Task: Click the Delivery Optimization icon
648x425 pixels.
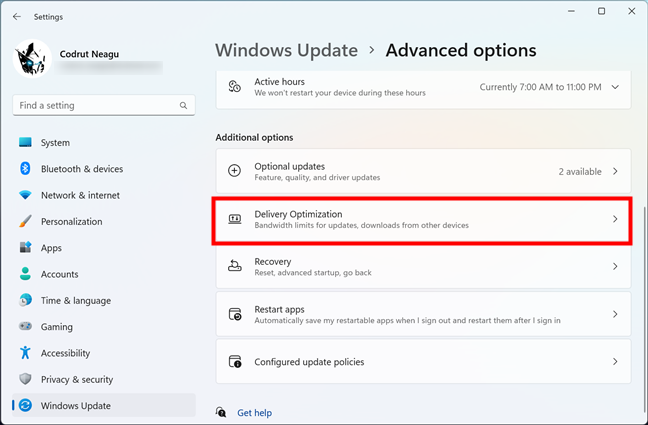Action: pos(235,219)
